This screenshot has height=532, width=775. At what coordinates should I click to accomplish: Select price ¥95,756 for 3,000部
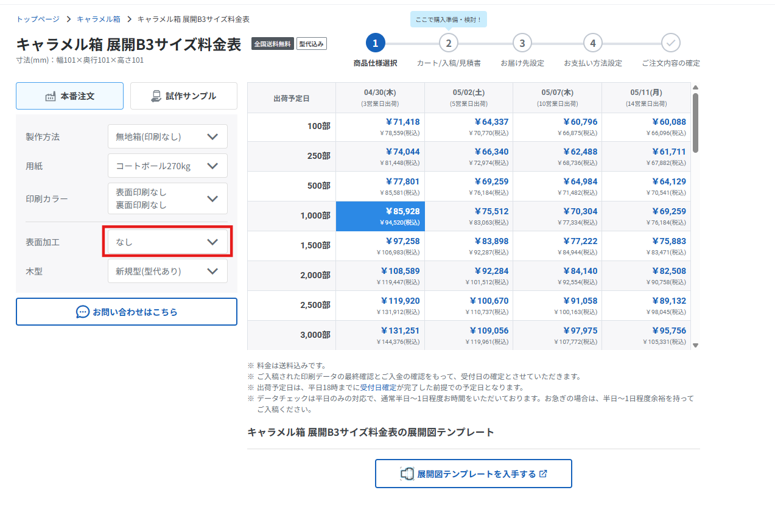[x=647, y=335]
